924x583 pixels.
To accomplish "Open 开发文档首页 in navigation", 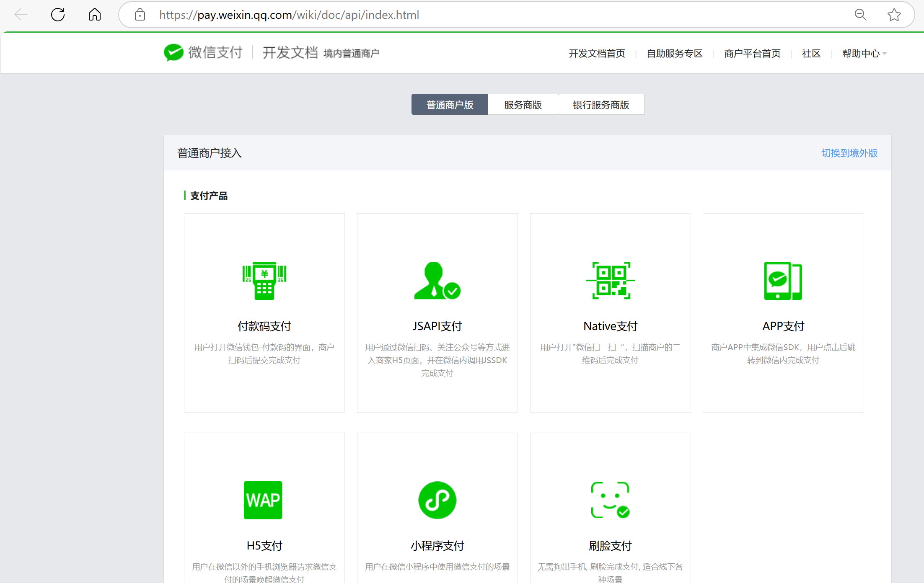I will coord(597,53).
